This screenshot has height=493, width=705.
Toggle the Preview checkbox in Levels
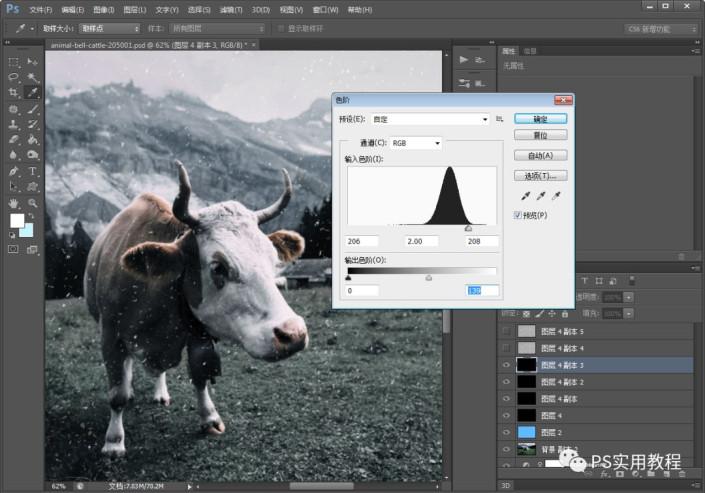[518, 215]
